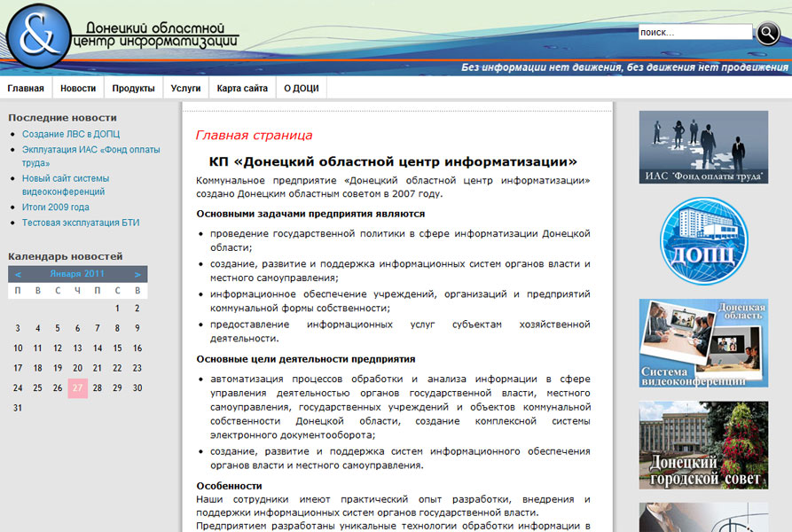
Task: Select the Продукты menu item
Action: pyautogui.click(x=133, y=89)
